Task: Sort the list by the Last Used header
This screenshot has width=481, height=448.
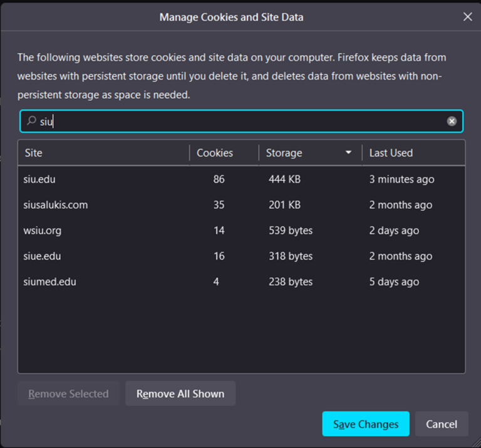Action: click(x=391, y=153)
